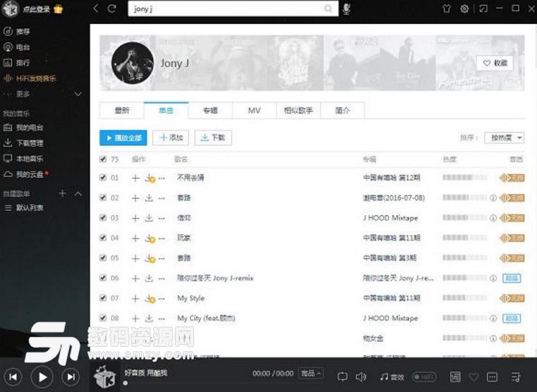537x392 pixels.
Task: Start voice search with the microphone icon
Action: pyautogui.click(x=346, y=8)
